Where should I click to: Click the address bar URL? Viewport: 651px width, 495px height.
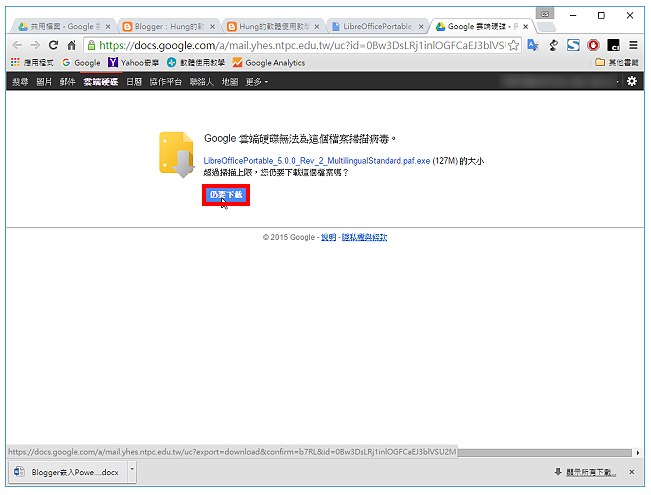pyautogui.click(x=302, y=45)
